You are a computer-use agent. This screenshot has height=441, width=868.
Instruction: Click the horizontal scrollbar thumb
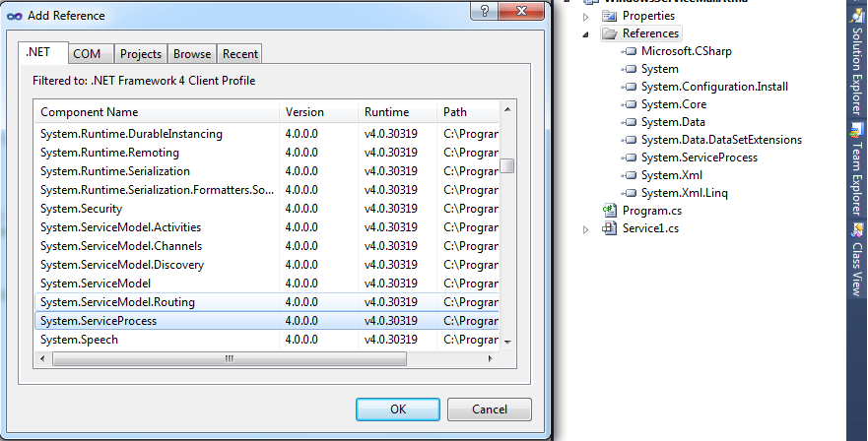pyautogui.click(x=230, y=358)
